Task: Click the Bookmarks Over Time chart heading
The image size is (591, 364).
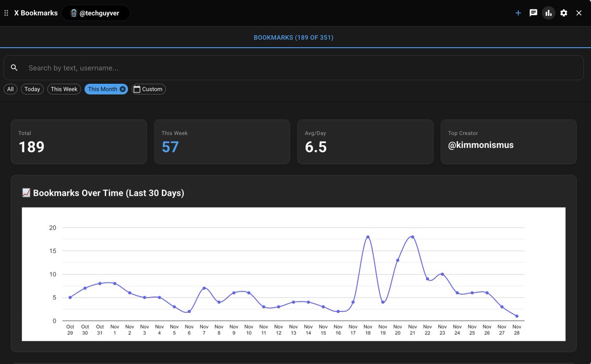Action: (x=103, y=193)
